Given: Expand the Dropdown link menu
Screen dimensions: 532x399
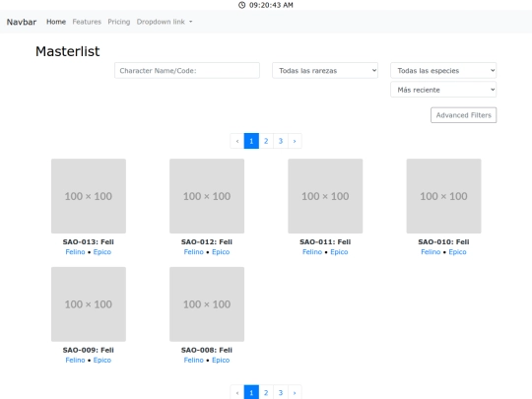Looking at the screenshot, I should click(165, 22).
